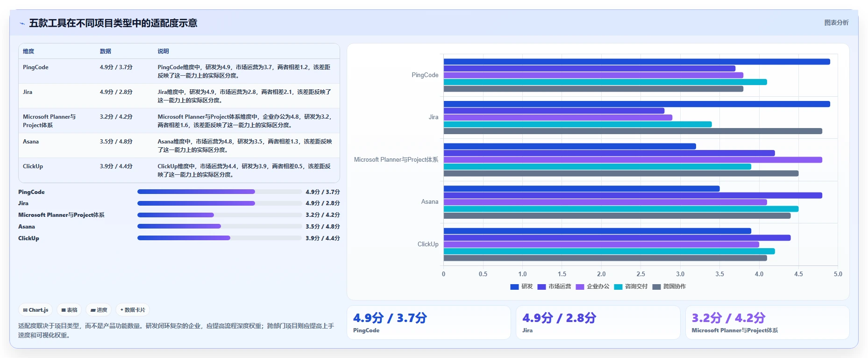Select the 进度 tag
Viewport: 868px width, 358px height.
coord(99,310)
